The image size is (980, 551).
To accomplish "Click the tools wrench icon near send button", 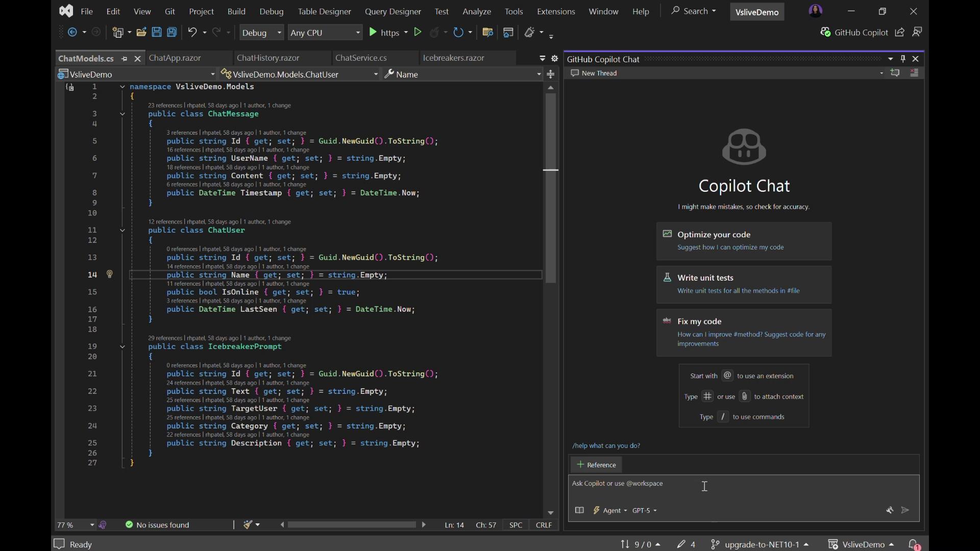I will coord(890,510).
